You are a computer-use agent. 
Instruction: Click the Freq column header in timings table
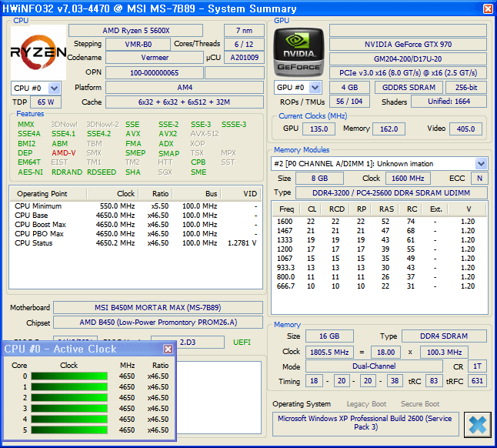[286, 209]
